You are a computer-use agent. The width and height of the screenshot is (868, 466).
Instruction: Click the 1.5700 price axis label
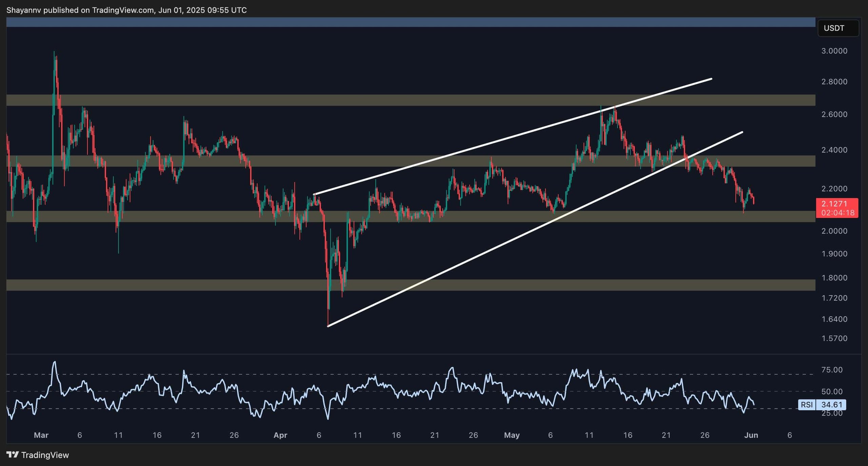(834, 338)
